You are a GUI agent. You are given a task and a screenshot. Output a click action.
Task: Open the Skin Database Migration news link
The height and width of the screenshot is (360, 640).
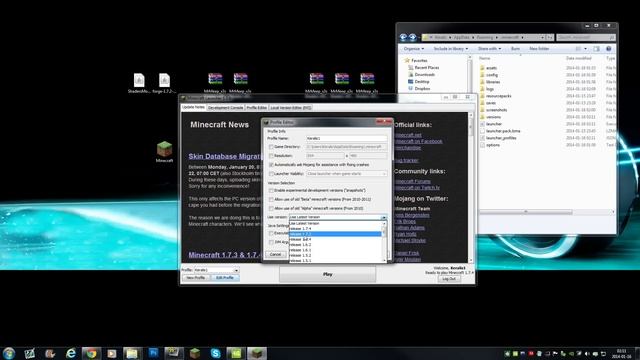click(224, 156)
